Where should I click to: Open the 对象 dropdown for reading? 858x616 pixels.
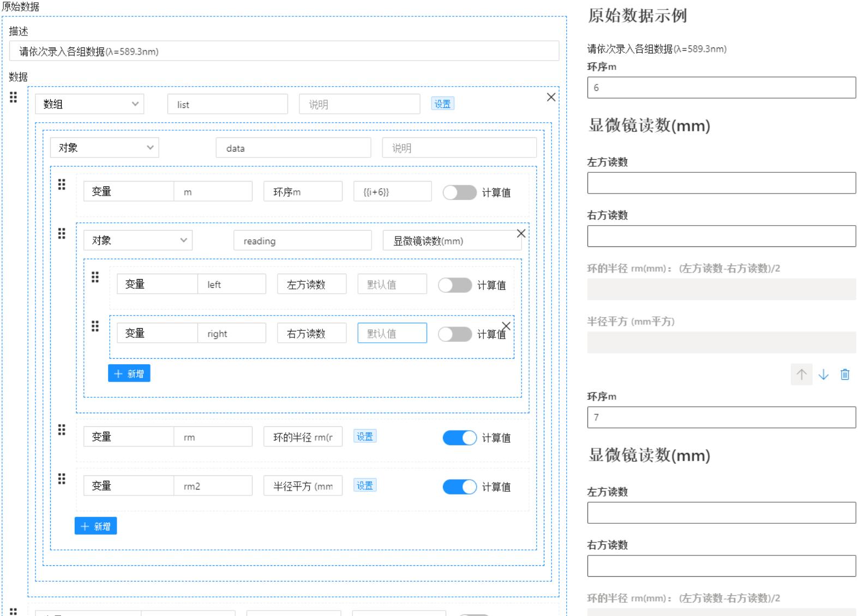(137, 240)
